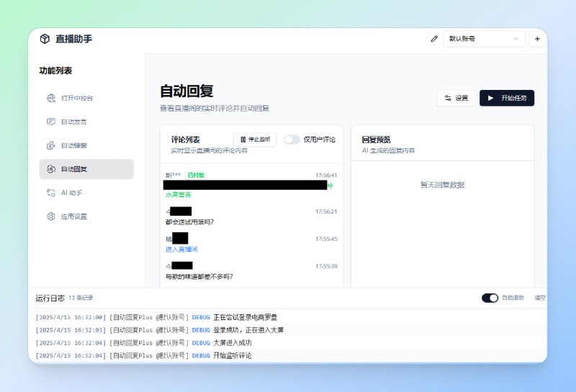The image size is (576, 392).
Task: Click the 17:55:45 comment timestamp
Action: tap(326, 239)
